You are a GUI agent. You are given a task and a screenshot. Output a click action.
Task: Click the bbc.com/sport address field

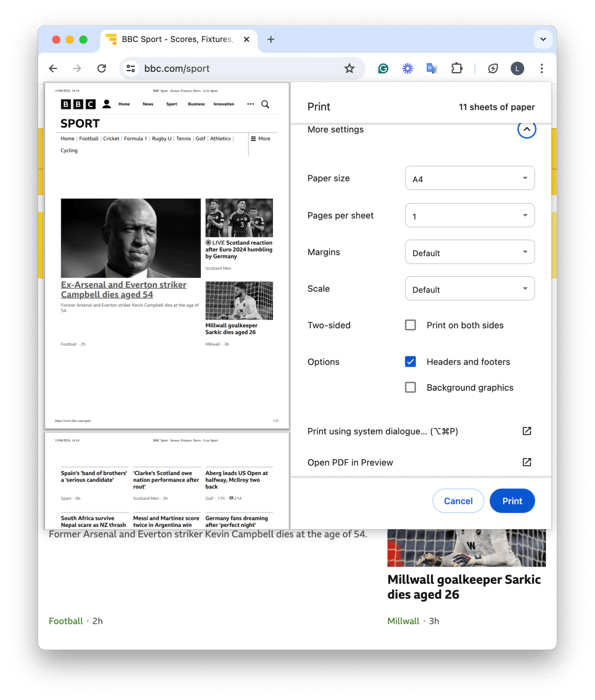click(x=242, y=68)
